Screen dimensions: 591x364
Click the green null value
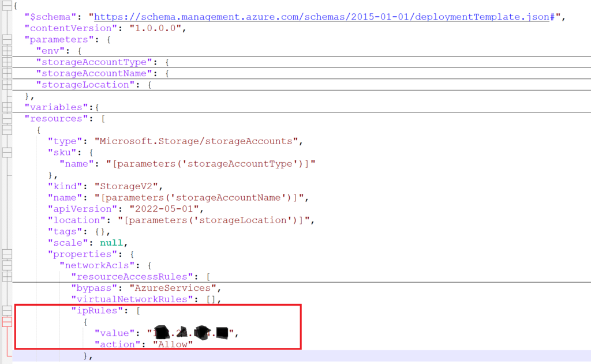click(x=111, y=243)
